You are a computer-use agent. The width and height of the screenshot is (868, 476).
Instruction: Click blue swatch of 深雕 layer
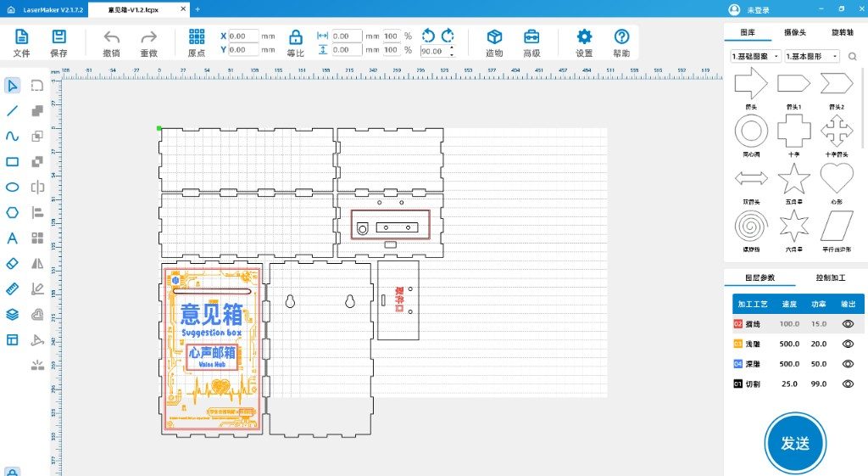(738, 363)
